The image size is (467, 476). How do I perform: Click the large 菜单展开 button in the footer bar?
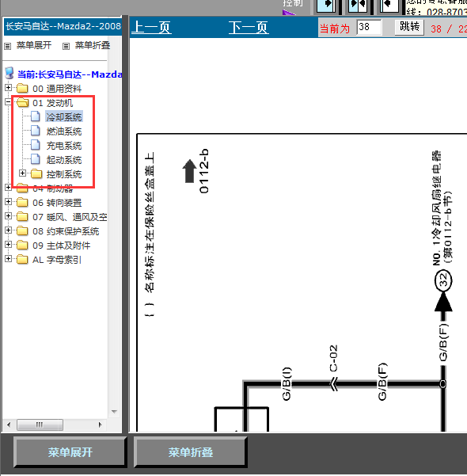[70, 452]
